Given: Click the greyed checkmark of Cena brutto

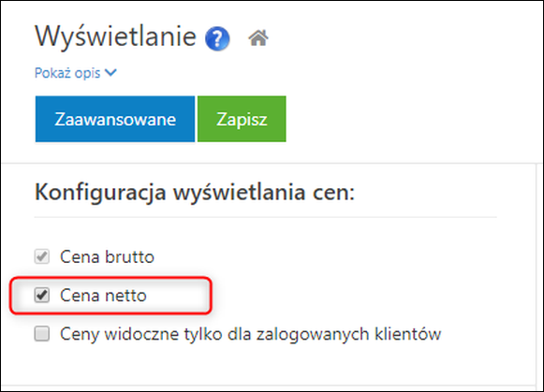Looking at the screenshot, I should [42, 256].
